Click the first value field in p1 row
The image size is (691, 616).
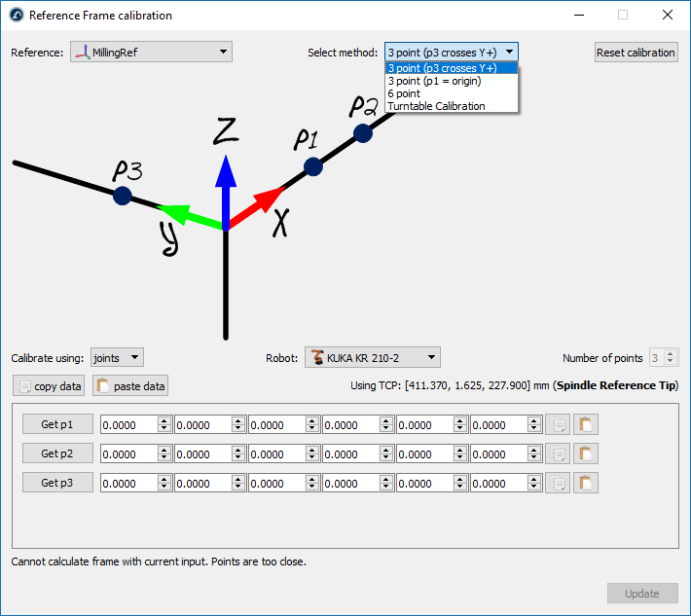point(127,425)
